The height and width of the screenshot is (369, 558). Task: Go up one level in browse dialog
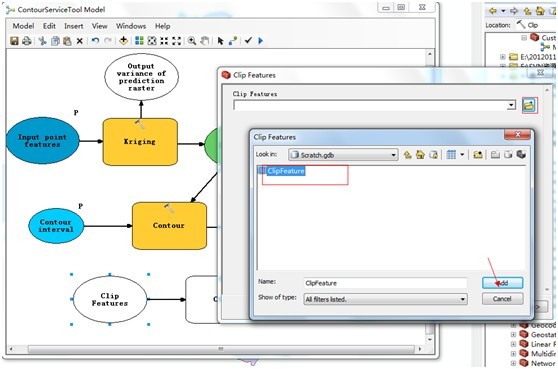(x=408, y=154)
